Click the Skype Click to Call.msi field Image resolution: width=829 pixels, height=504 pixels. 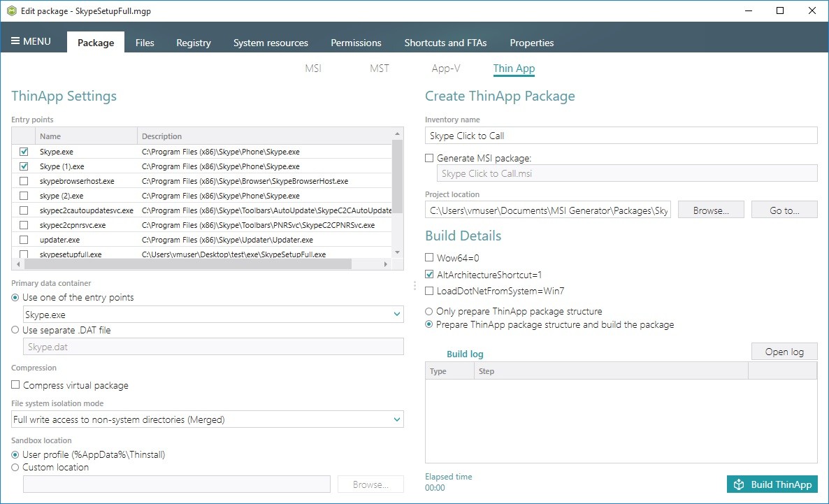point(627,173)
